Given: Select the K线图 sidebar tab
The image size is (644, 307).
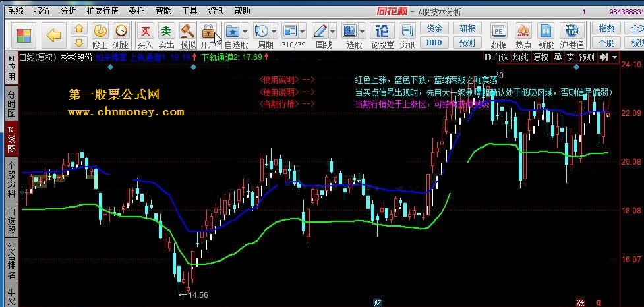Looking at the screenshot, I should (11, 139).
